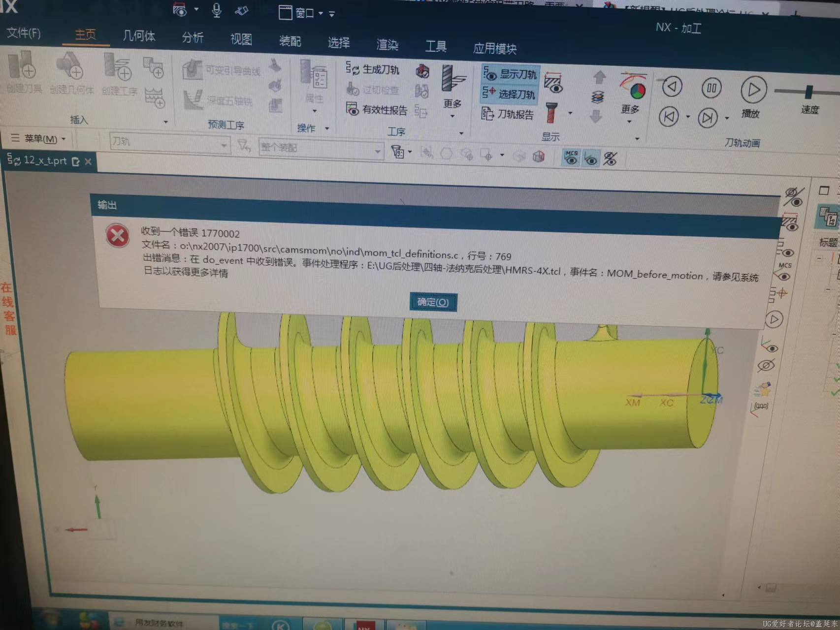The image size is (840, 630).
Task: Open the 视图 ribbon tab
Action: tap(241, 39)
